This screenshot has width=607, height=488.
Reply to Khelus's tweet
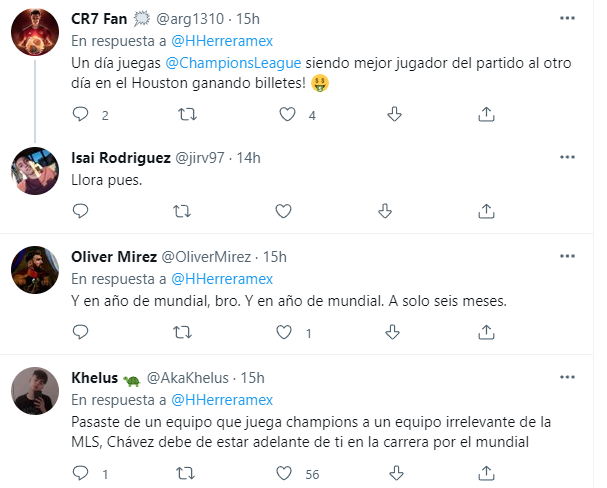coord(82,471)
